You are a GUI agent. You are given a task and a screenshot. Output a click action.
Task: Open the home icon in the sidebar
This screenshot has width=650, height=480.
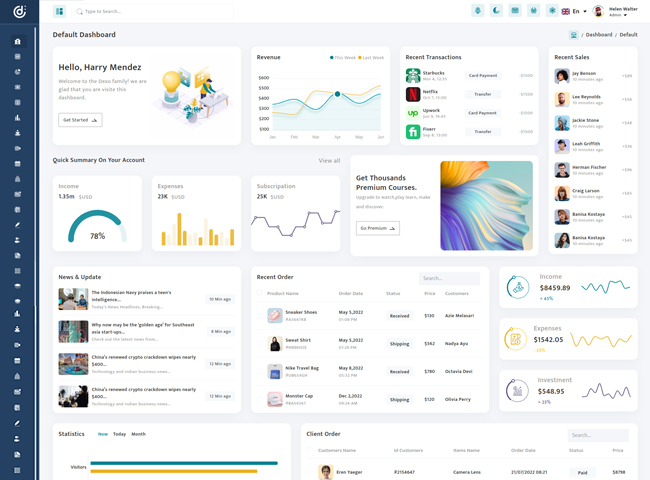(x=18, y=42)
